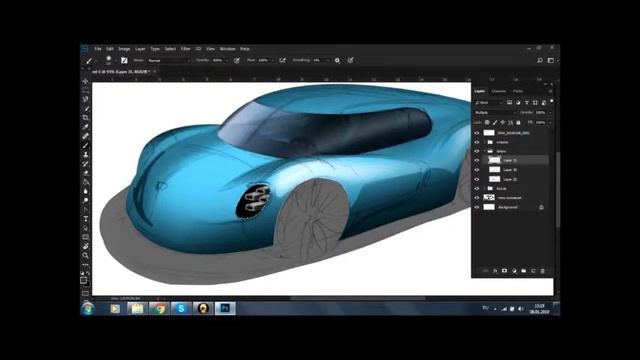Select the Clone Stamp tool
This screenshot has height=360, width=640.
[x=85, y=155]
